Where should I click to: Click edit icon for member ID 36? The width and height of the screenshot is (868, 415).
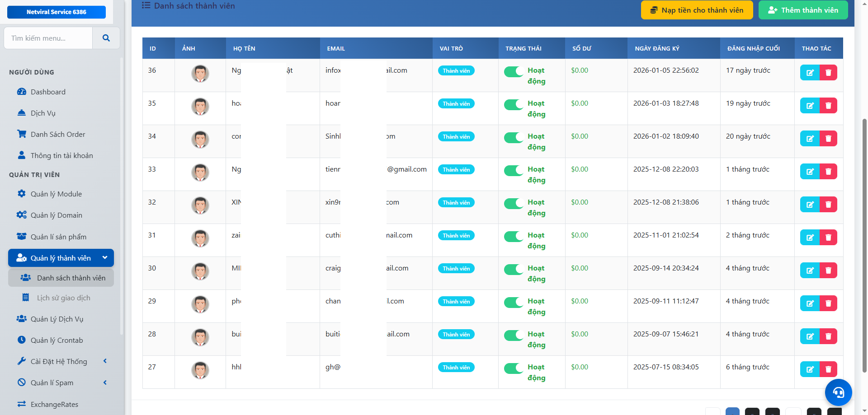(x=810, y=73)
